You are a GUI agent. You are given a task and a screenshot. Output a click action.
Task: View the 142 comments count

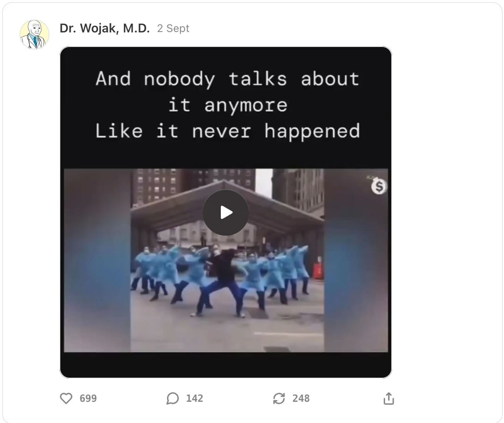point(195,398)
